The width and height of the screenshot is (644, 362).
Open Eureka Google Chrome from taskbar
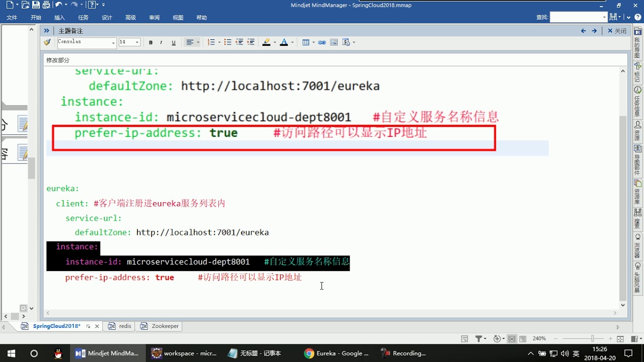(x=337, y=353)
